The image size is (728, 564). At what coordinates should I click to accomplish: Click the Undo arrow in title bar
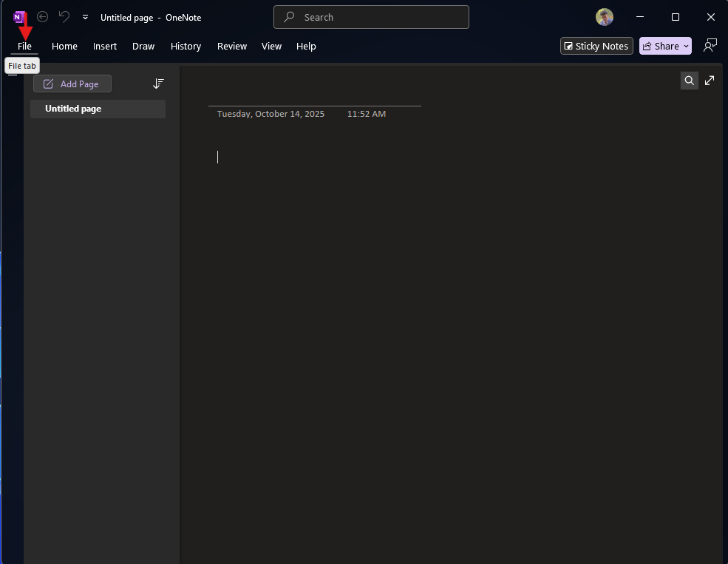tap(64, 17)
